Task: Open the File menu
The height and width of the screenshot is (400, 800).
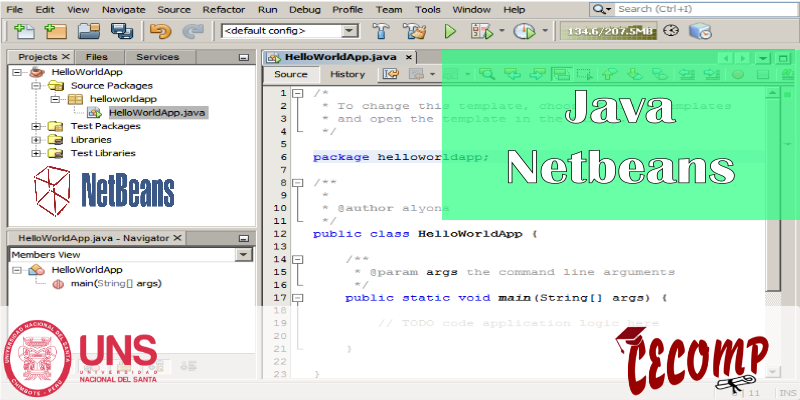Action: click(x=15, y=10)
